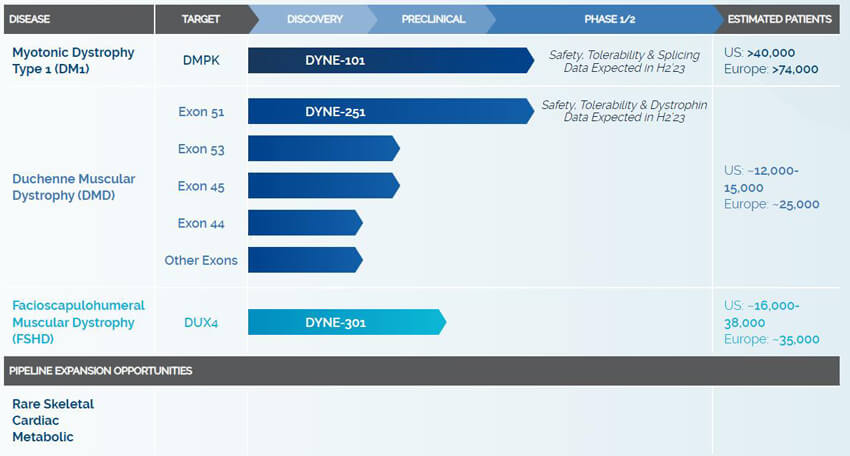Screen dimensions: 850x456
Task: Select the DISCOVERY stage header
Action: 314,19
